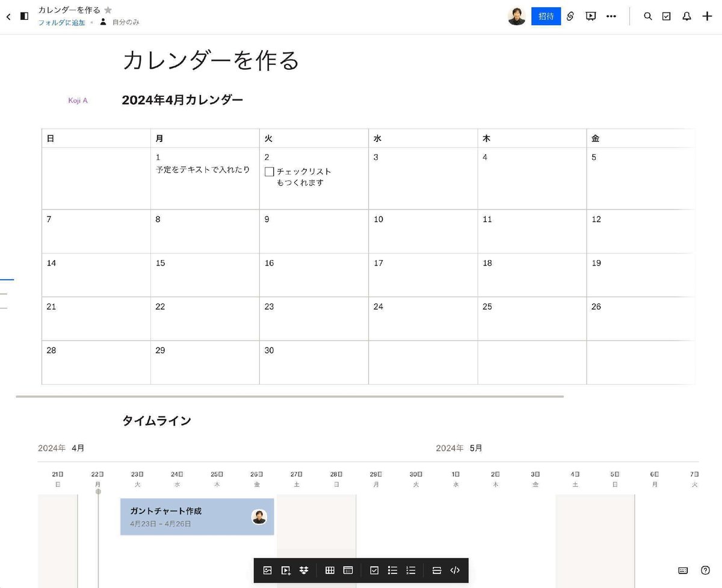Insert a table from the toolbar
722x588 pixels.
pyautogui.click(x=330, y=570)
